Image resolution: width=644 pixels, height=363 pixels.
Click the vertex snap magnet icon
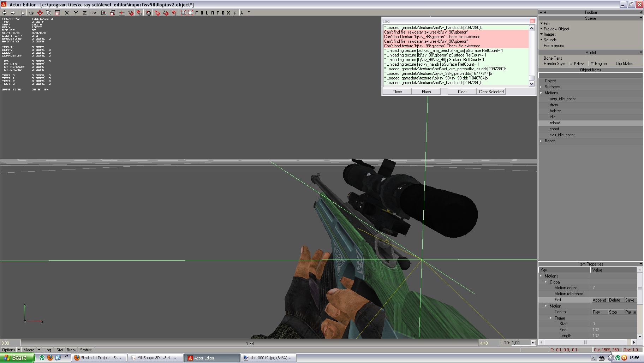(157, 13)
